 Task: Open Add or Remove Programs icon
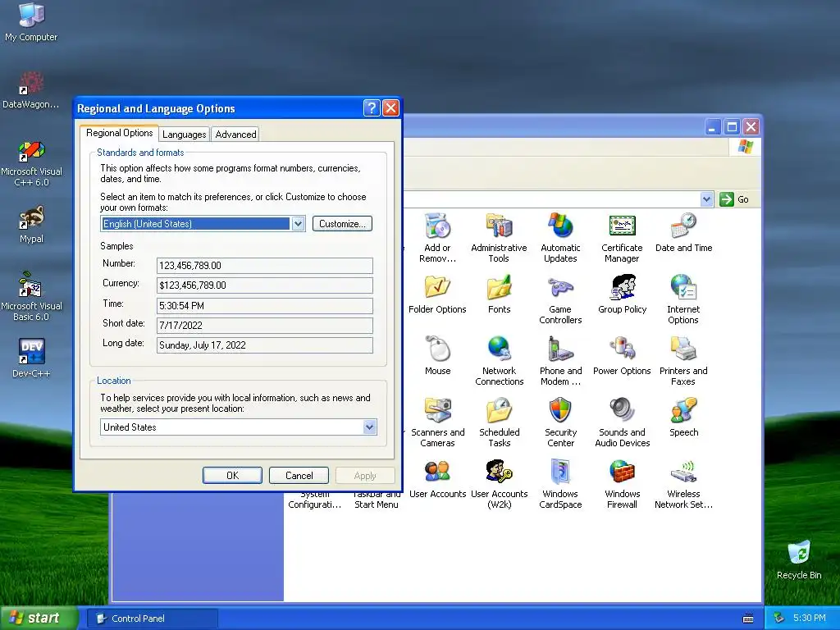pyautogui.click(x=438, y=238)
